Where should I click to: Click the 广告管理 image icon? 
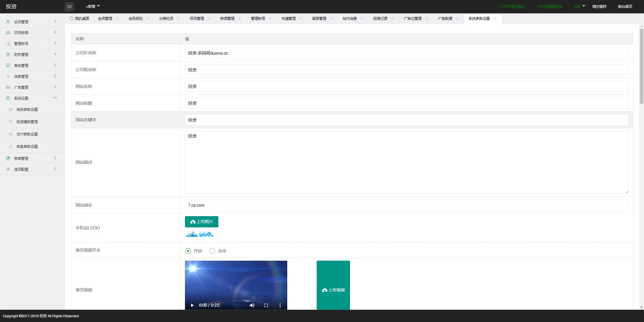coord(8,87)
